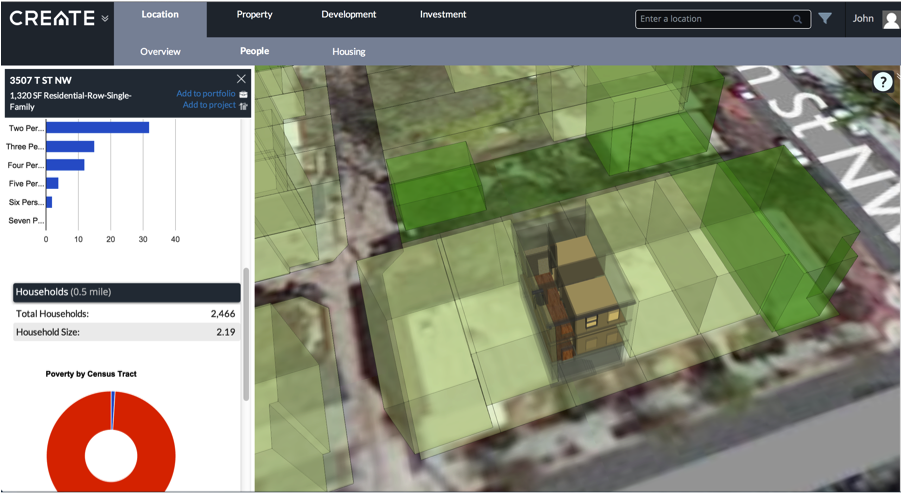Click the Add to project link
Image resolution: width=902 pixels, height=494 pixels.
coord(209,105)
